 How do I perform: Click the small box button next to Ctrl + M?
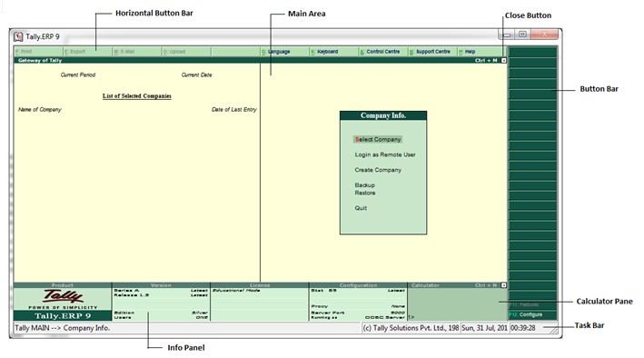(x=504, y=60)
